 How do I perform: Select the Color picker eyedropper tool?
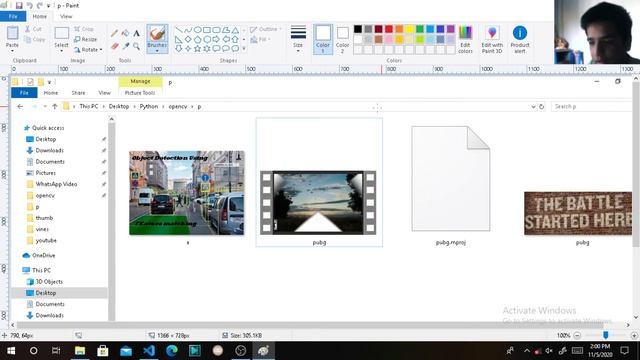[126, 47]
